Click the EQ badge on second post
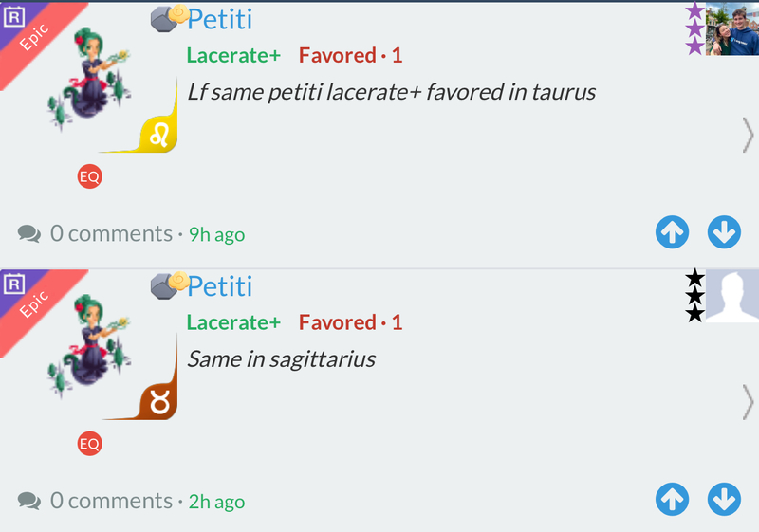This screenshot has width=759, height=532. (x=89, y=444)
